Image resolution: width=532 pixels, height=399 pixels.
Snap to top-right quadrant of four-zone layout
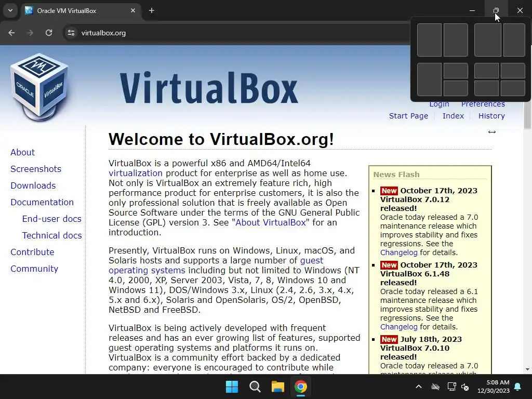coord(513,71)
